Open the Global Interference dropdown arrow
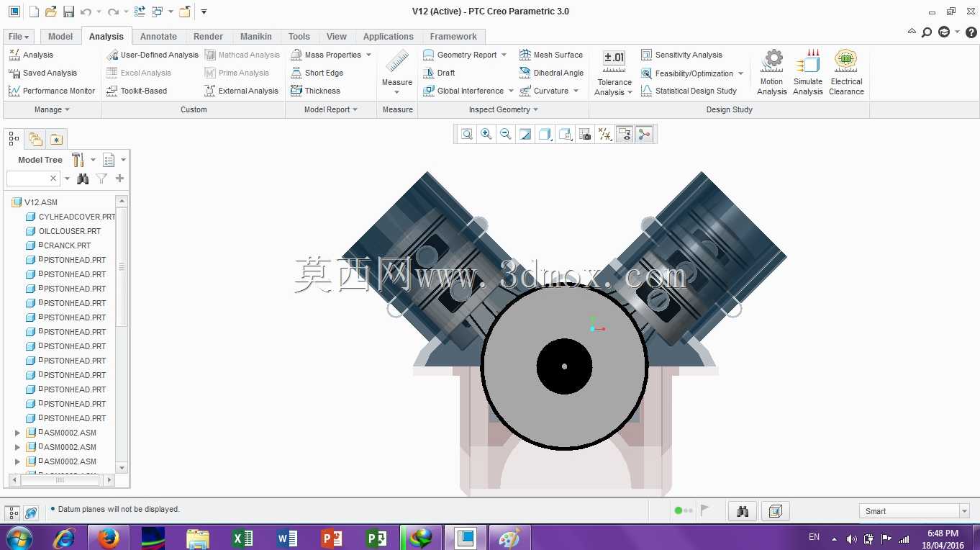The width and height of the screenshot is (980, 550). (x=511, y=91)
